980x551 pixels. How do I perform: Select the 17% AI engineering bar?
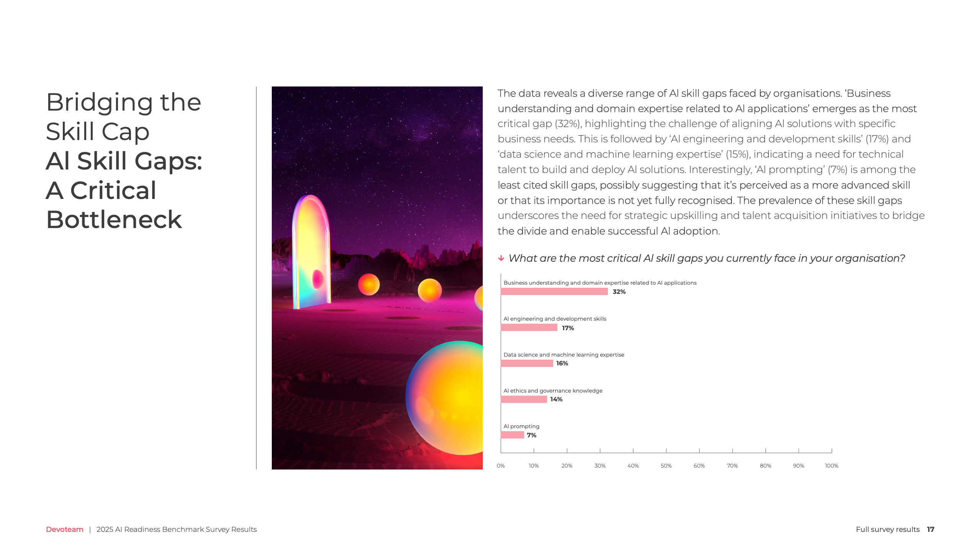[529, 328]
